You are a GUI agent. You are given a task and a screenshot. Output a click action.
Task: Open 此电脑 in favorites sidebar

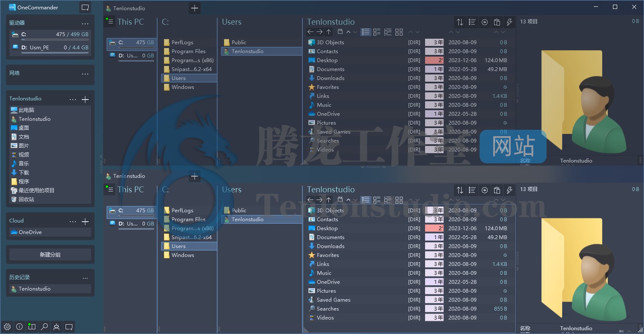(50, 110)
